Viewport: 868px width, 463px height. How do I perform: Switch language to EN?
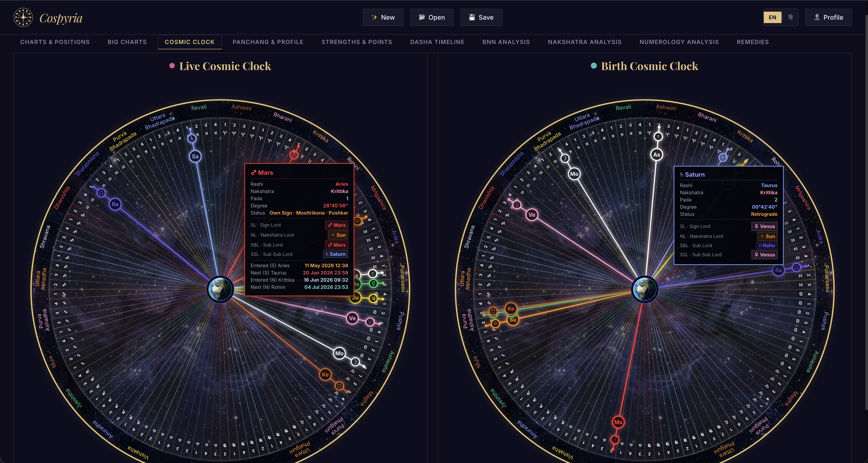772,17
